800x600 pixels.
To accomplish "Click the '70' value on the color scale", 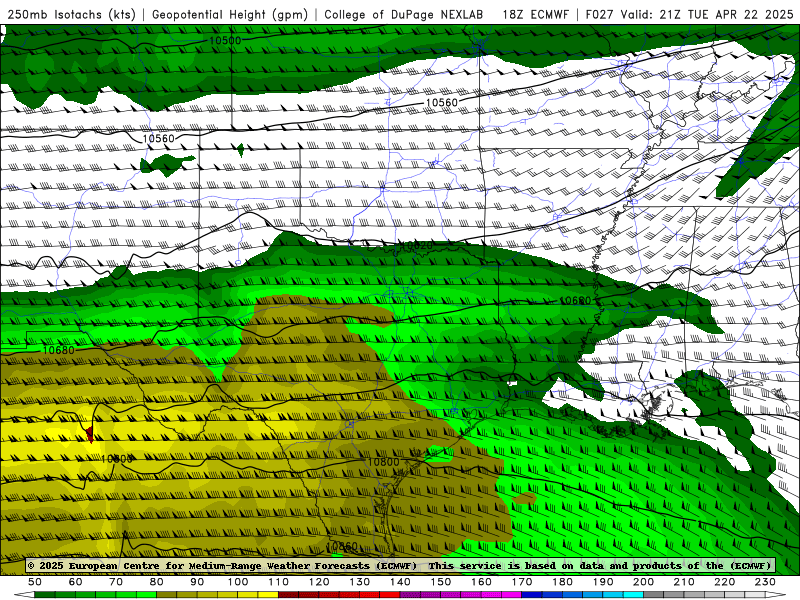I will 116,582.
